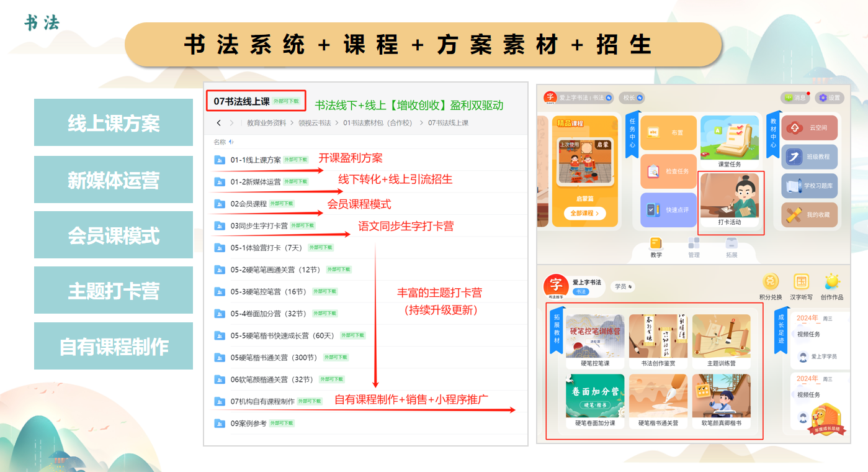Click 07书法线上课 breadcrumb item
Image resolution: width=868 pixels, height=472 pixels.
click(448, 123)
